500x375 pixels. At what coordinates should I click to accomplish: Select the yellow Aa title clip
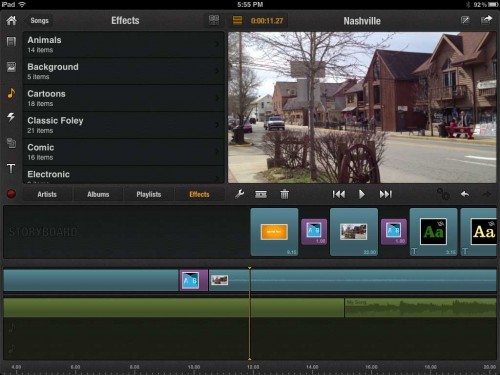(x=479, y=232)
